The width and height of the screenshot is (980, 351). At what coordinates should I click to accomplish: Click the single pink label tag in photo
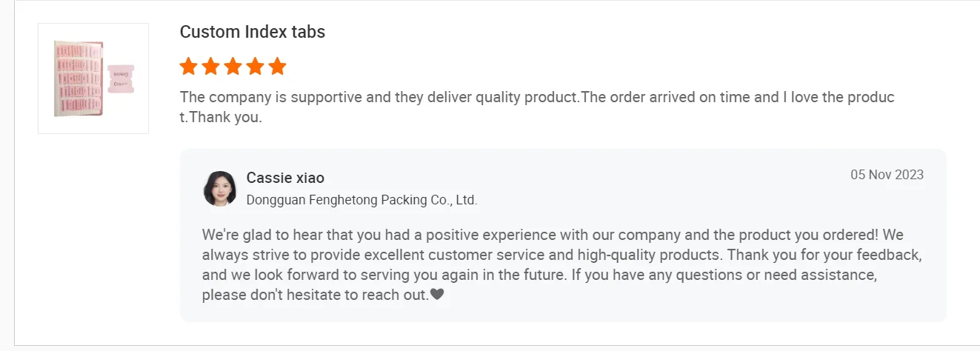(121, 80)
